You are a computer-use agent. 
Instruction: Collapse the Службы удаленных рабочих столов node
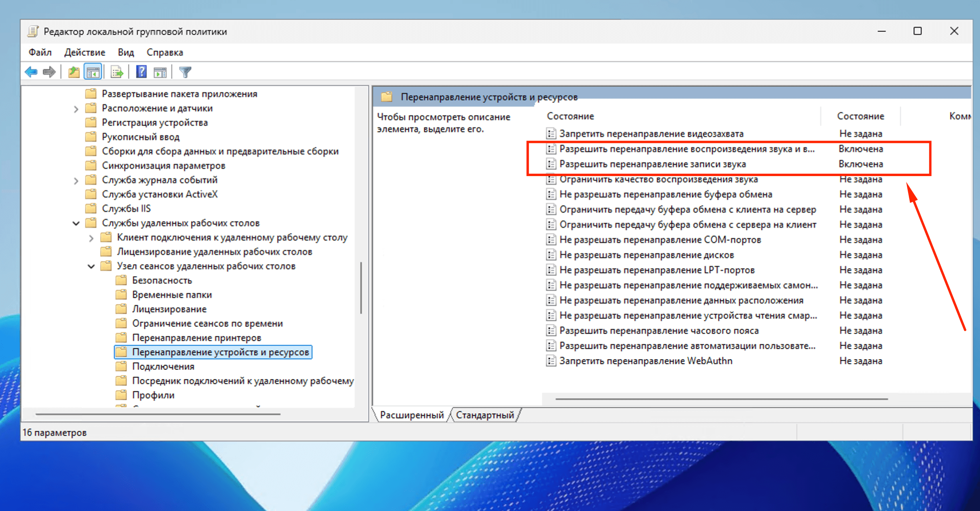tap(76, 223)
